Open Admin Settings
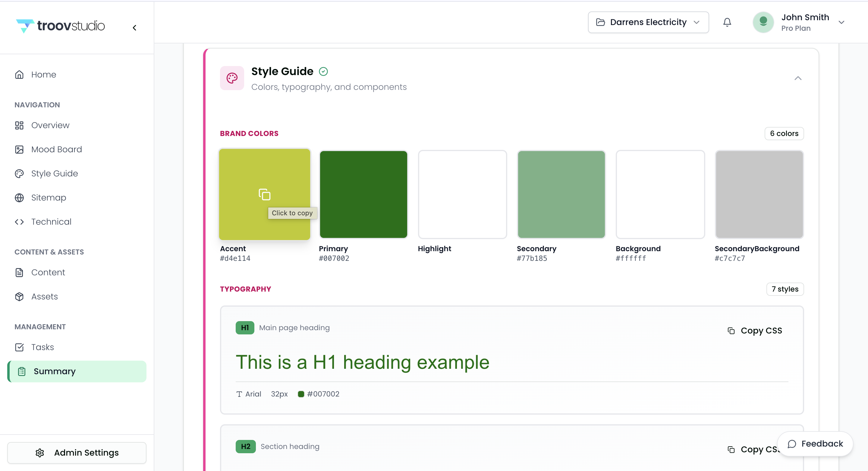Screen dimensions: 868x471 pos(77,453)
